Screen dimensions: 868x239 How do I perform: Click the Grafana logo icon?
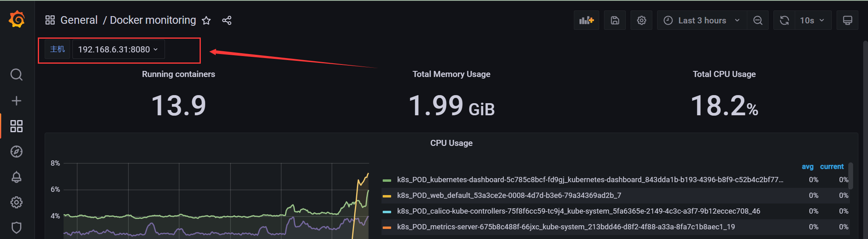click(x=17, y=19)
